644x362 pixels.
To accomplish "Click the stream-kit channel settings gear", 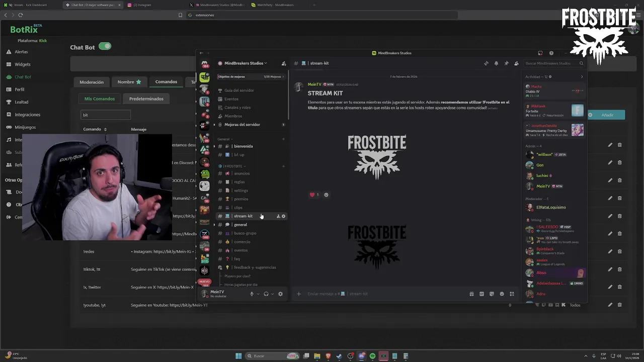I will click(283, 216).
